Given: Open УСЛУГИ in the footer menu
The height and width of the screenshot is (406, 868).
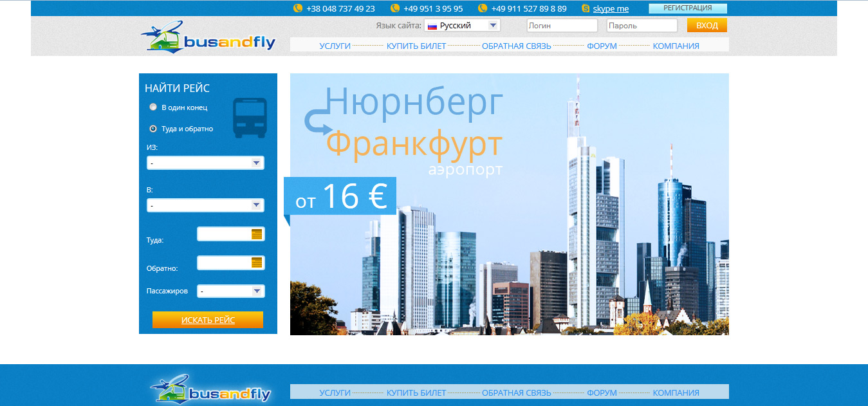Looking at the screenshot, I should (335, 392).
